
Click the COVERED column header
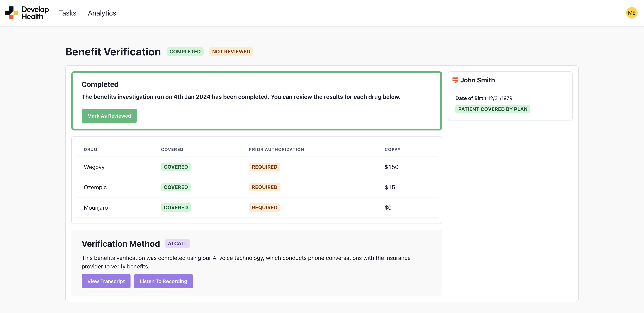[172, 150]
